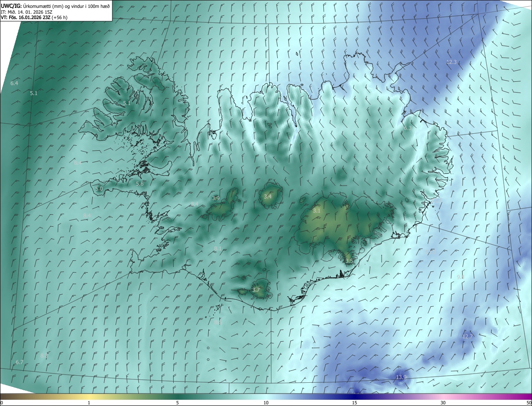Screen dimensions: 532x406
Task: Click the colour scale tick labelled 1
Action: coord(89,403)
